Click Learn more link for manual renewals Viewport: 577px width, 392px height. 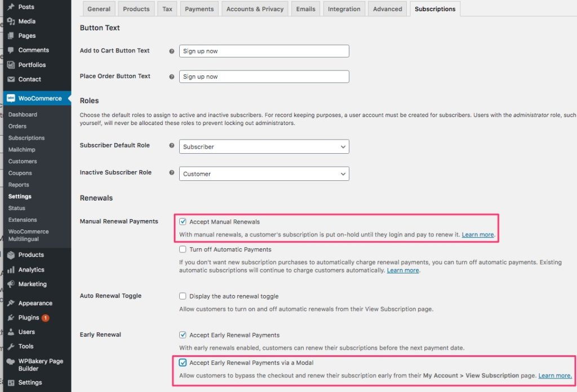pos(478,235)
